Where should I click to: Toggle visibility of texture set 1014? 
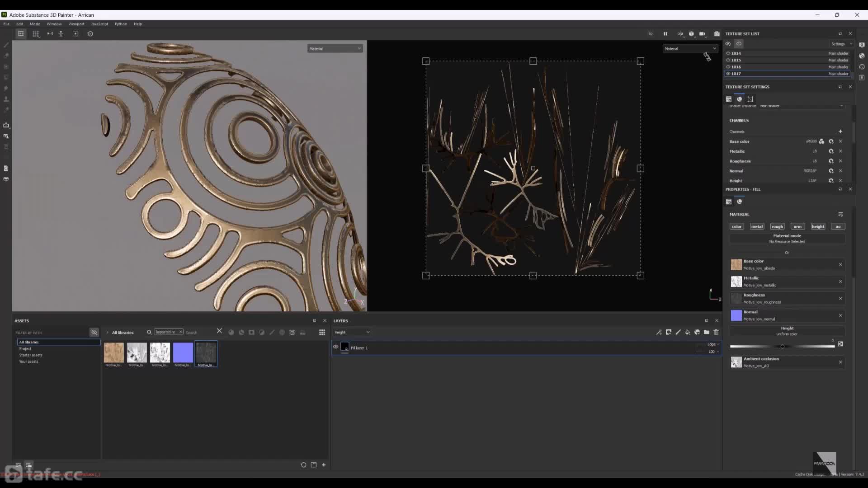(728, 53)
